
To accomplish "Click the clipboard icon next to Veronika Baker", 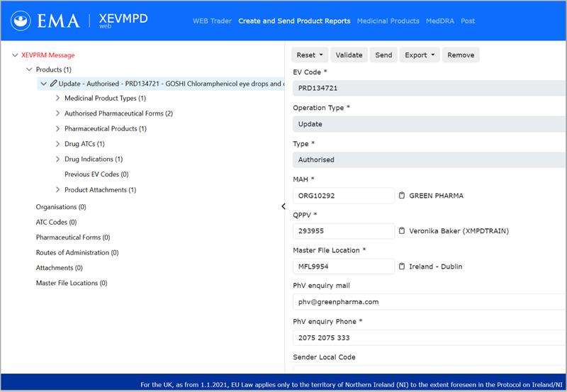I will coord(401,230).
